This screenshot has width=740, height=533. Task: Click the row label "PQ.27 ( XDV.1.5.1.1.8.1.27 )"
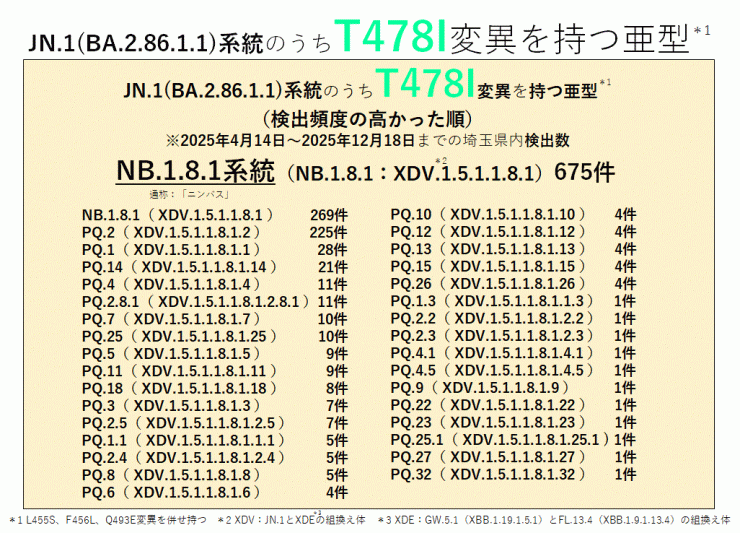488,457
